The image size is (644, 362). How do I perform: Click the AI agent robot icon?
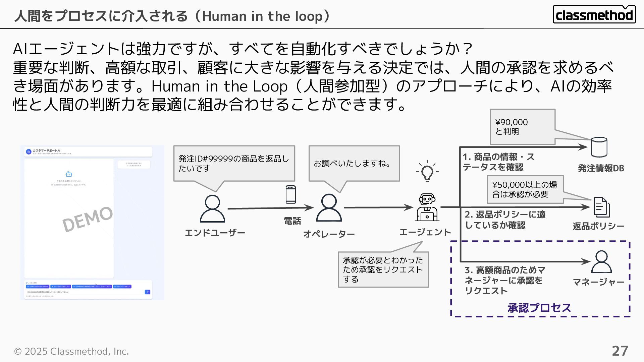coord(427,207)
